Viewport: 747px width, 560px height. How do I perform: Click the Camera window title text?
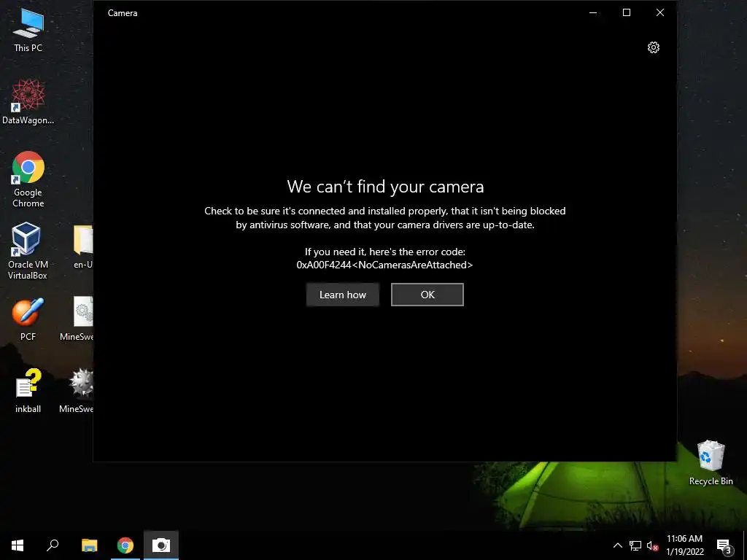point(123,13)
